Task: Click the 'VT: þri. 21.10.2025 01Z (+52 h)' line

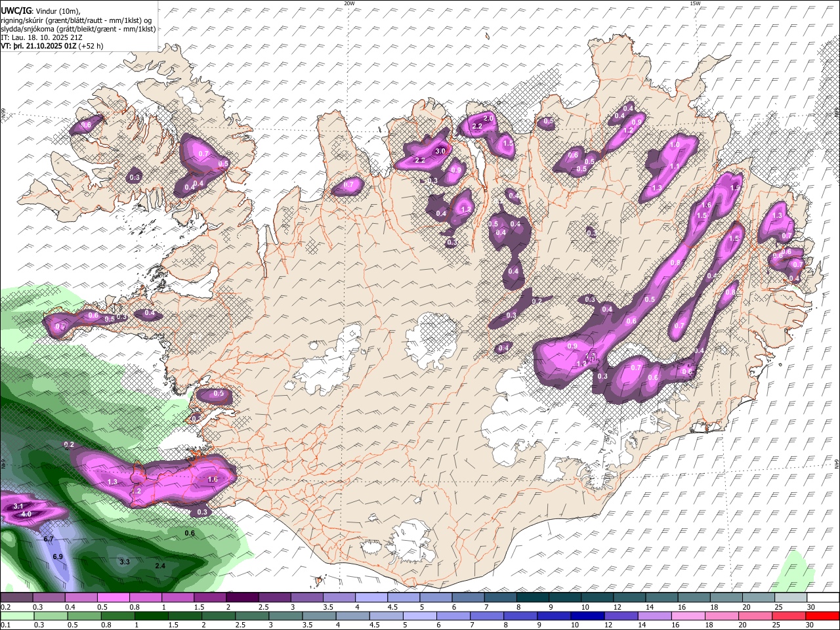Action: tap(52, 47)
